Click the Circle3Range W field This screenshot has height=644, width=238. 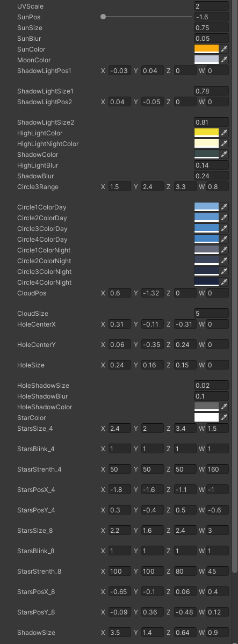[218, 186]
